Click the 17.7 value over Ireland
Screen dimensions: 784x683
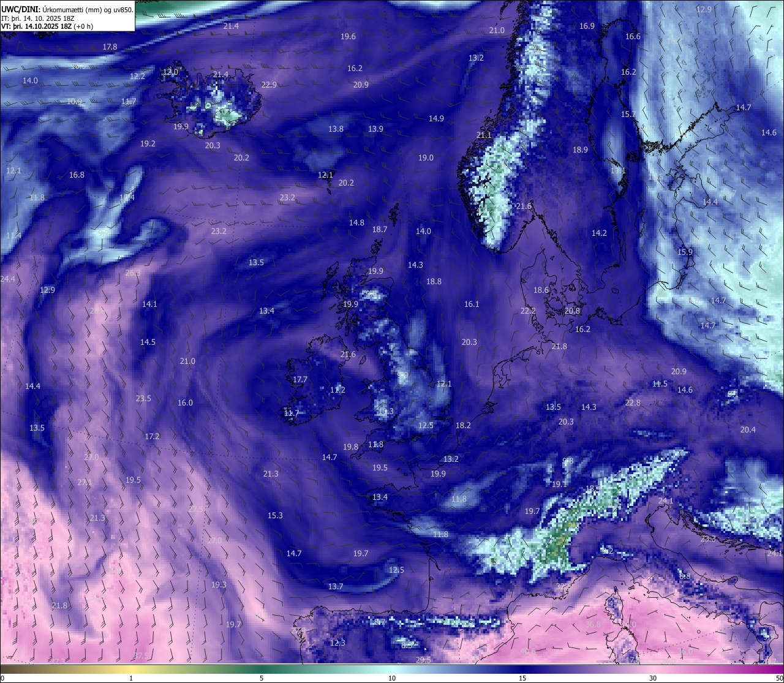(x=300, y=380)
